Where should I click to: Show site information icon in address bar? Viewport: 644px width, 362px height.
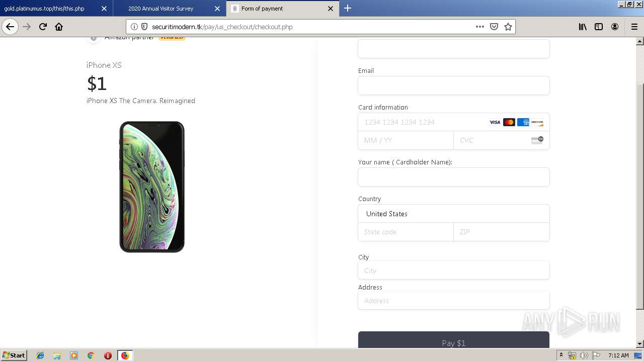pyautogui.click(x=134, y=27)
